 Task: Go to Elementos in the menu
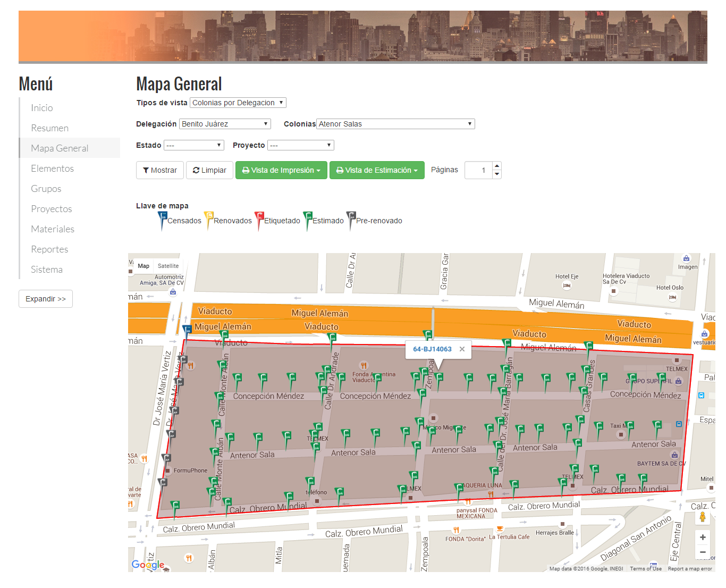coord(52,169)
